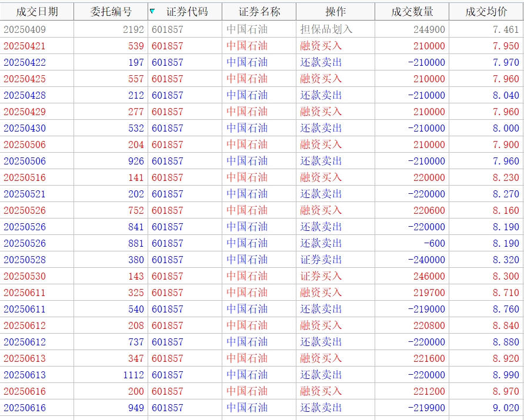Click price 8.000

[506, 128]
